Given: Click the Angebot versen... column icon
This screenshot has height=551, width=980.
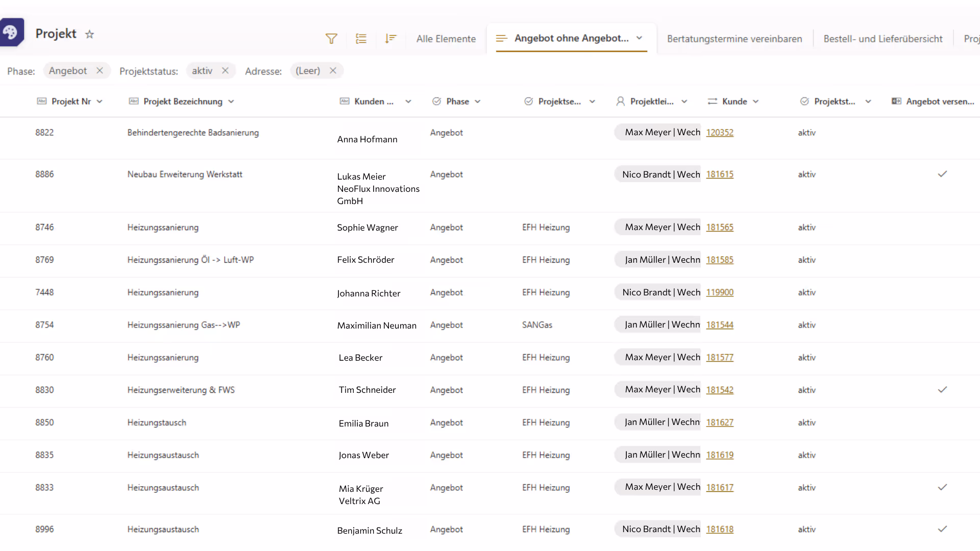Looking at the screenshot, I should pos(896,102).
